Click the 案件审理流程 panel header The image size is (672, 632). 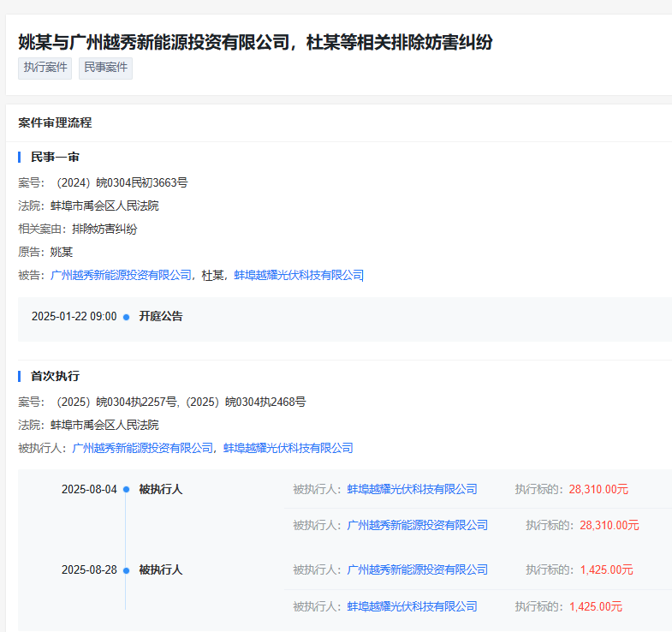(x=55, y=122)
